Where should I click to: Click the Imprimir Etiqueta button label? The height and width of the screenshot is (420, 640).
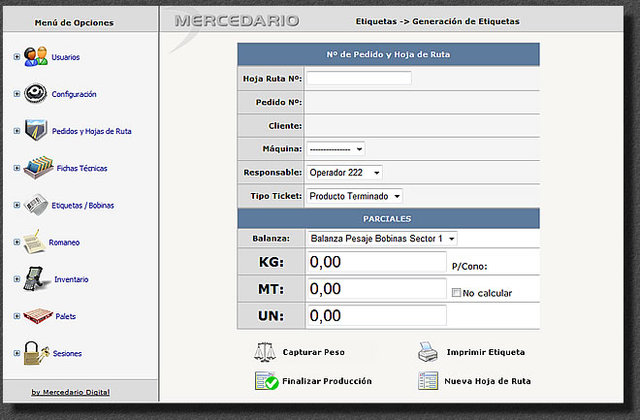coord(486,352)
